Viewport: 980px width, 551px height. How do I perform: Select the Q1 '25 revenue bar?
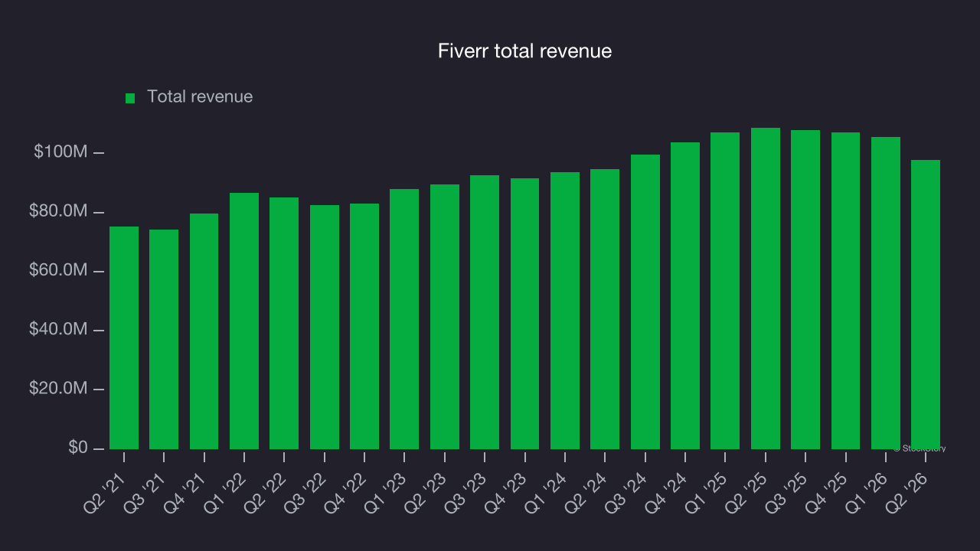(x=725, y=291)
